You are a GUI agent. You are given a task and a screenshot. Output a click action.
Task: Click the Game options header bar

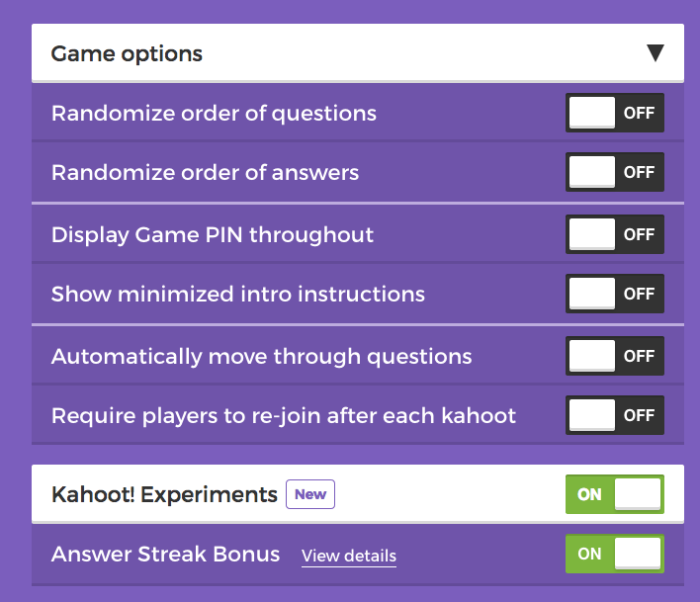click(358, 53)
